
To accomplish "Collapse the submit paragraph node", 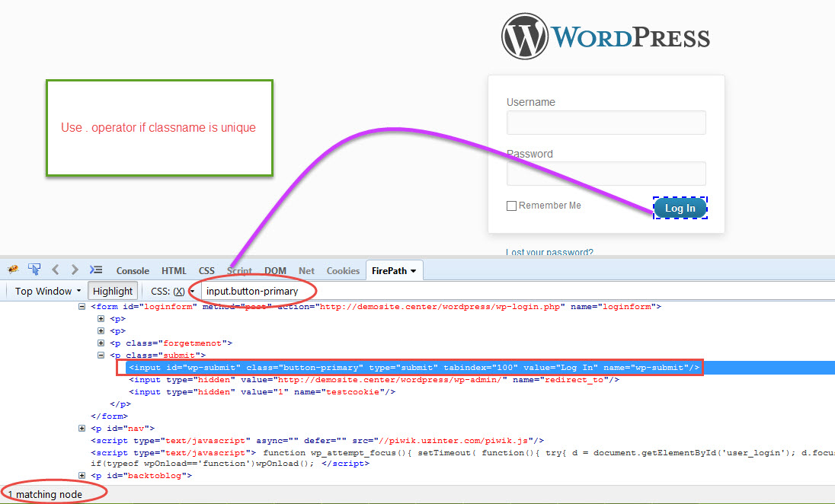I will tap(101, 356).
